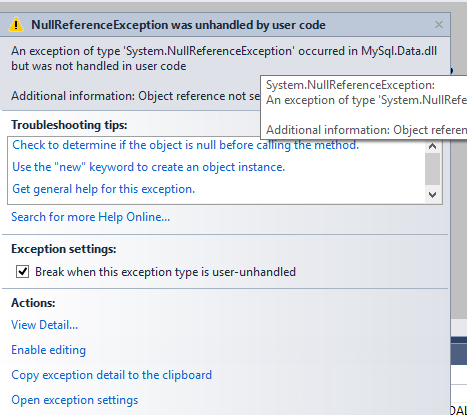Open View Detail action
Viewport: 467px width, 415px height.
pyautogui.click(x=45, y=325)
